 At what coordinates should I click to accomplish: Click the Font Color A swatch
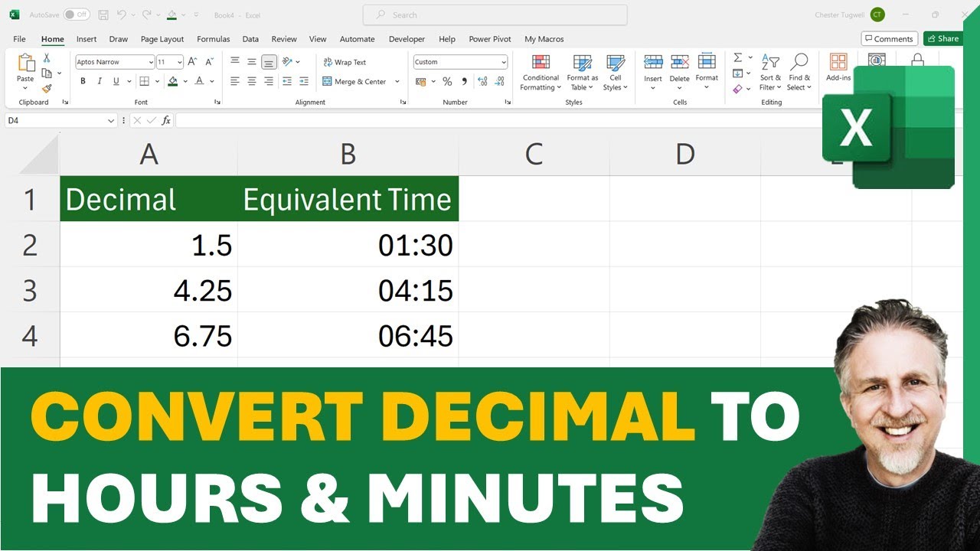point(199,81)
